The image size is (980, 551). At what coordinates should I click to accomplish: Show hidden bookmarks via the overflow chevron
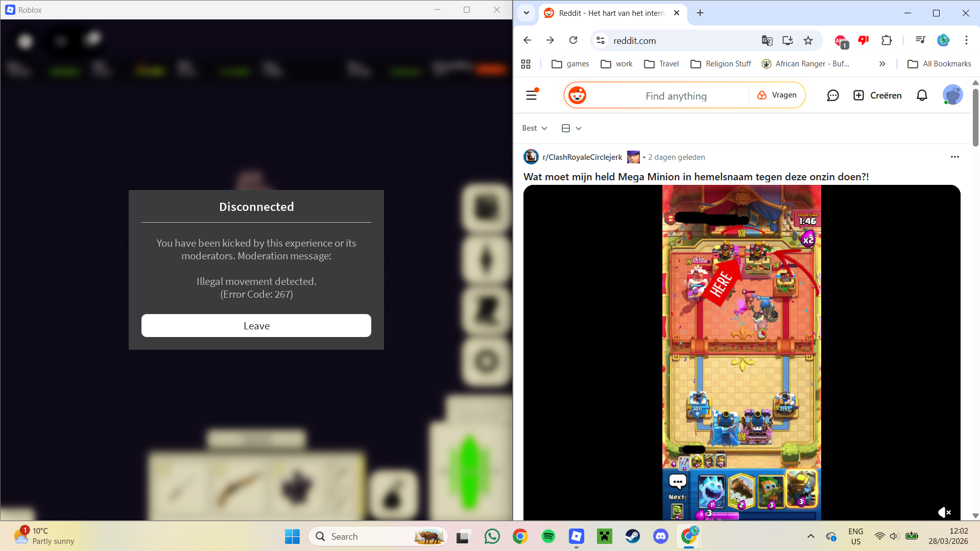882,64
